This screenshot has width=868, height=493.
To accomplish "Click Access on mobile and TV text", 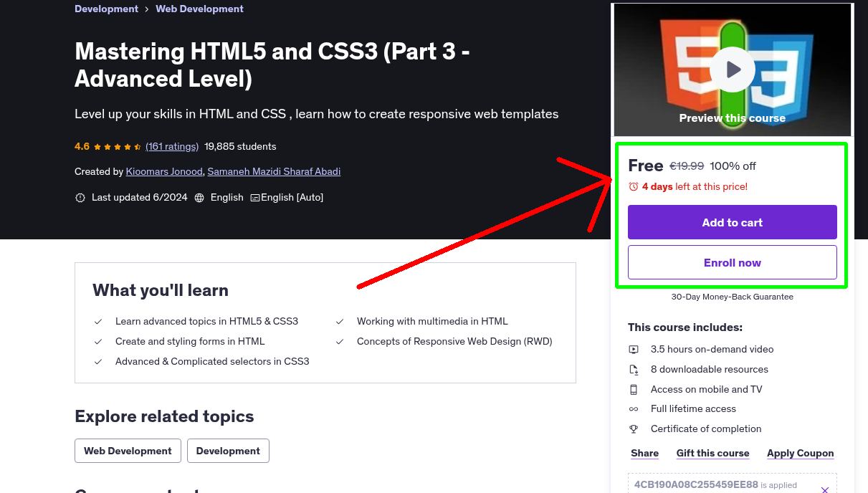I will tap(707, 389).
